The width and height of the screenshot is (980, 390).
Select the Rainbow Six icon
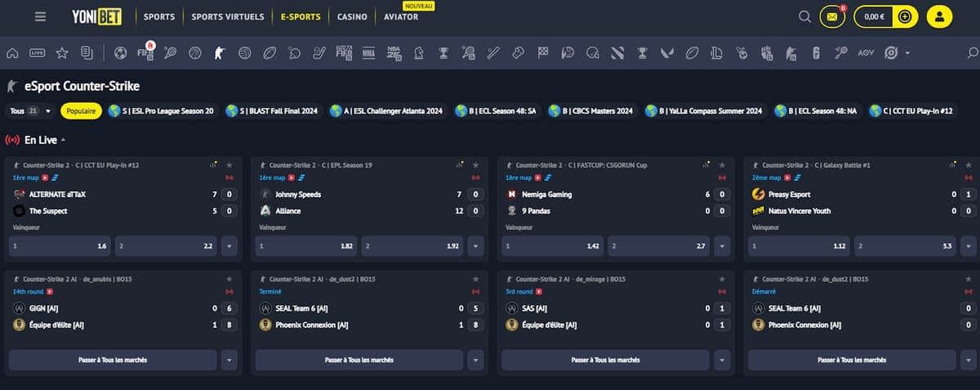(x=816, y=53)
